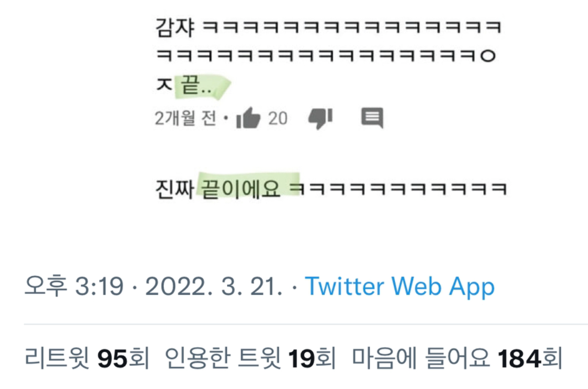View the 인용한 트윗 19회 list
588x389 pixels.
click(250, 358)
